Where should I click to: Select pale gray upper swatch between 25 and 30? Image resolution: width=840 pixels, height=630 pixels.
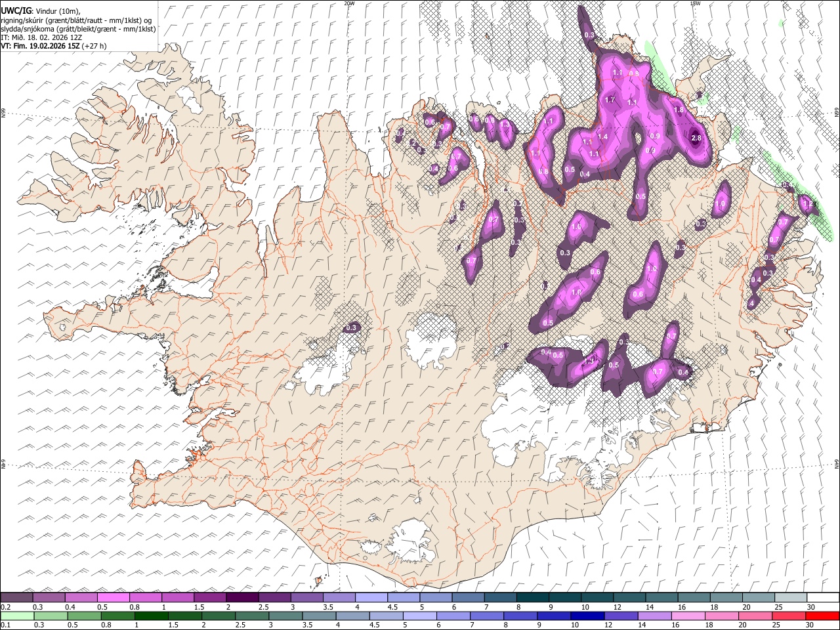coord(791,597)
